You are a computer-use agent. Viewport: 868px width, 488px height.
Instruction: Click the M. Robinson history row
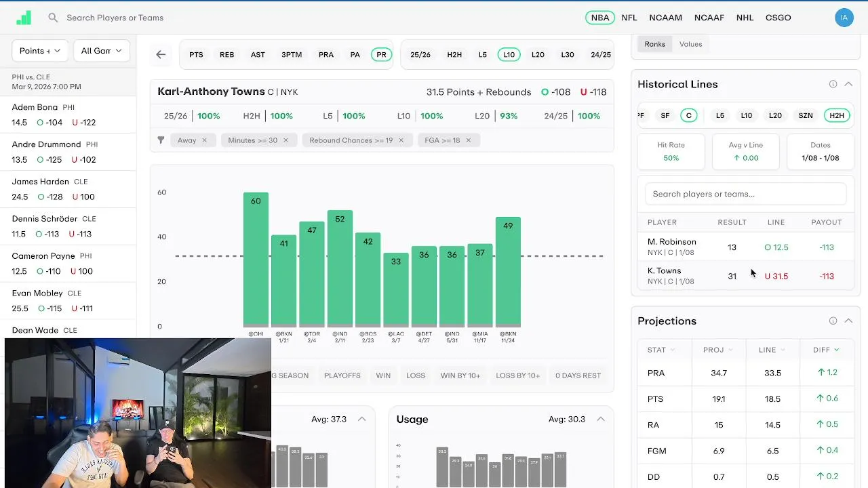(x=745, y=247)
